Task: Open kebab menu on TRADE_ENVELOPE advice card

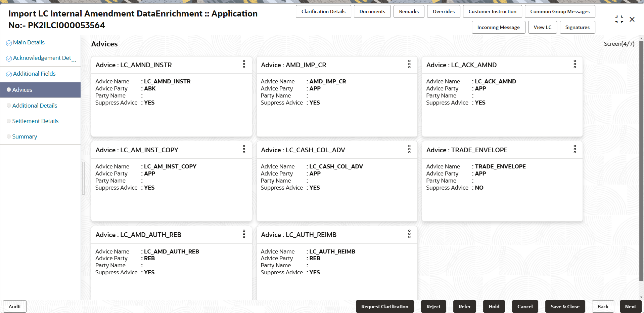Action: 574,149
